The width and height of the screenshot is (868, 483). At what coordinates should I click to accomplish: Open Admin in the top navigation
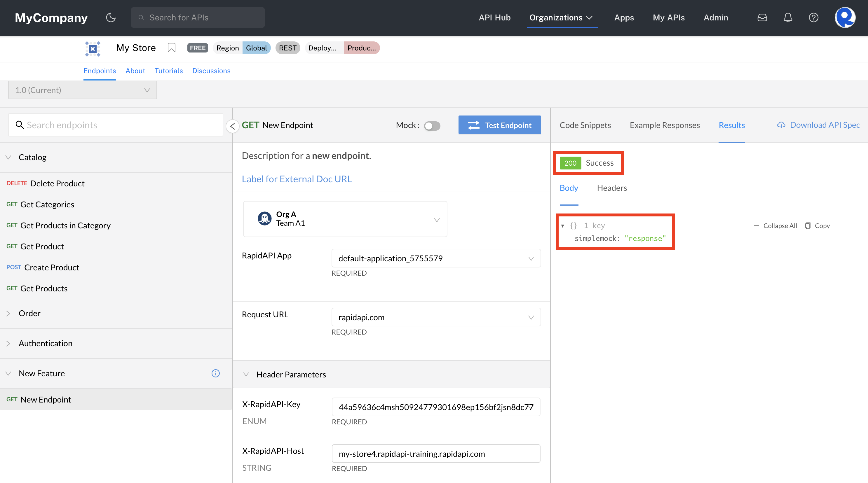(716, 17)
